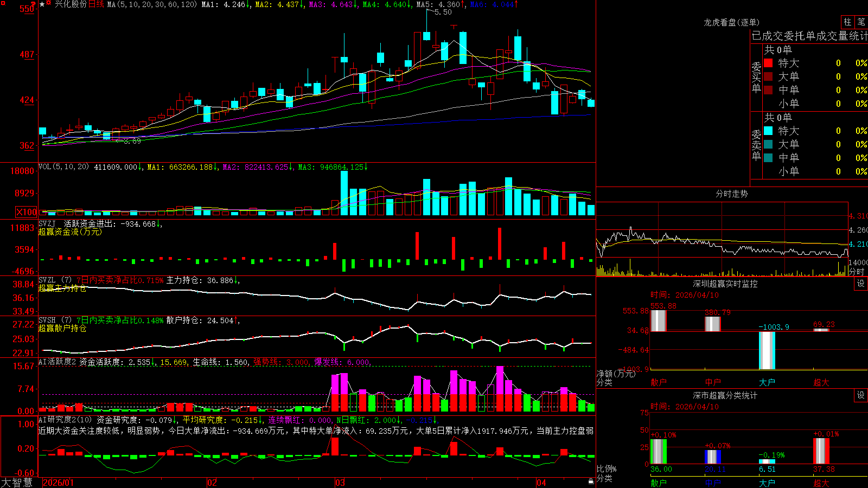868x488 pixels.
Task: Click the SVZJ indicator name
Action: pos(47,223)
